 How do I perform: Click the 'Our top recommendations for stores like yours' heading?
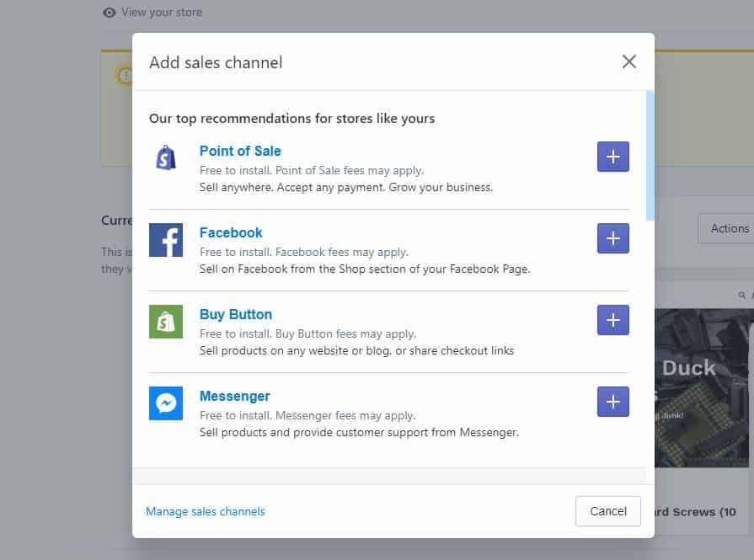point(291,118)
